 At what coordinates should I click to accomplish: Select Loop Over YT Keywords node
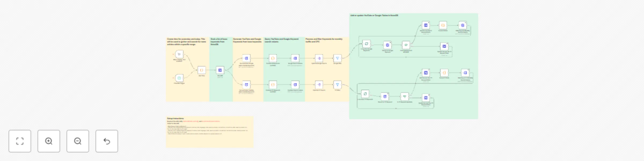(x=365, y=94)
